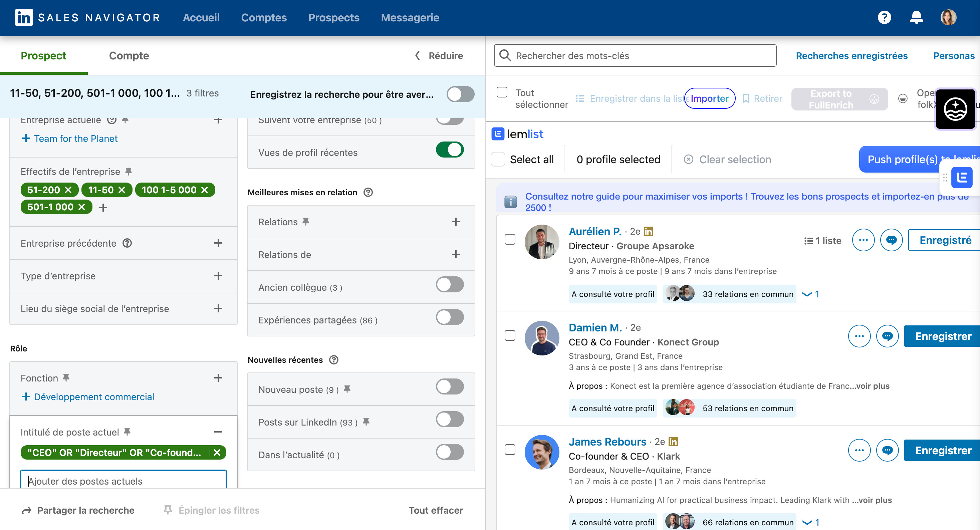Click Partager la recherche
980x530 pixels.
click(x=78, y=510)
